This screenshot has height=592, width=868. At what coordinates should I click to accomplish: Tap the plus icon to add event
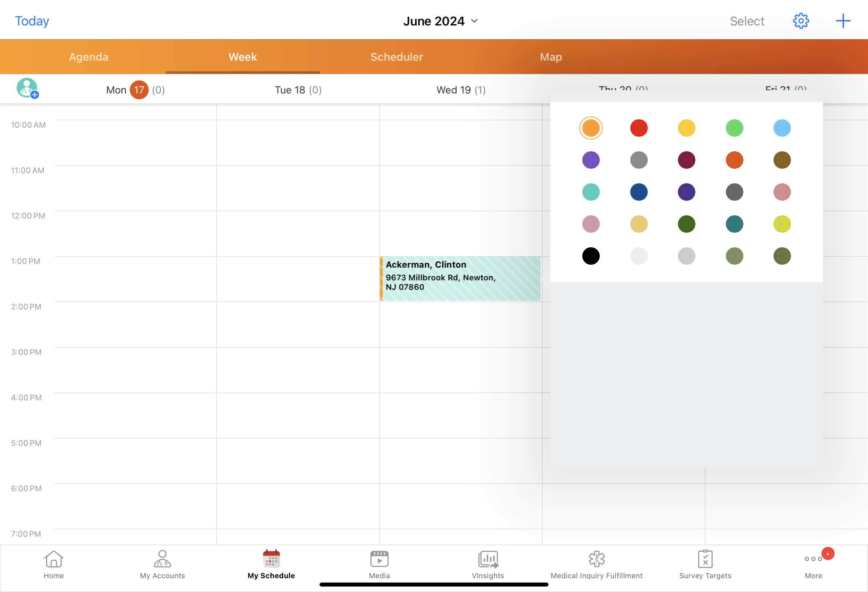point(843,21)
